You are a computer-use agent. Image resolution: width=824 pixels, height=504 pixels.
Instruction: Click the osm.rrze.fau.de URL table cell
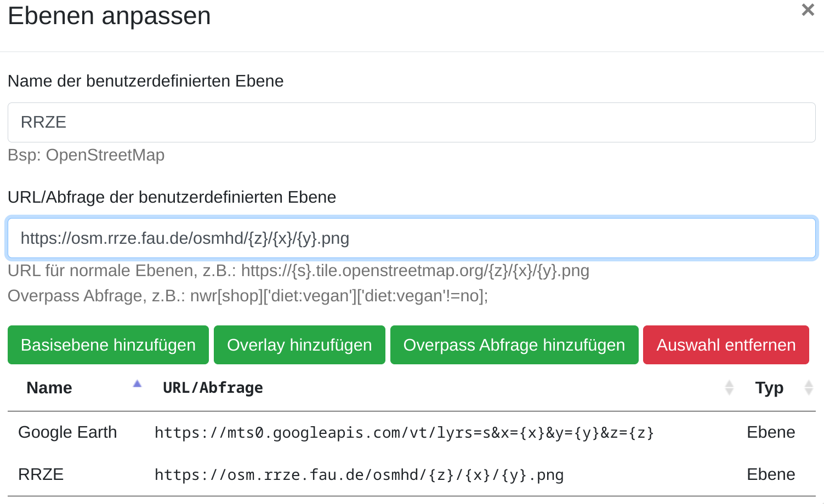359,474
